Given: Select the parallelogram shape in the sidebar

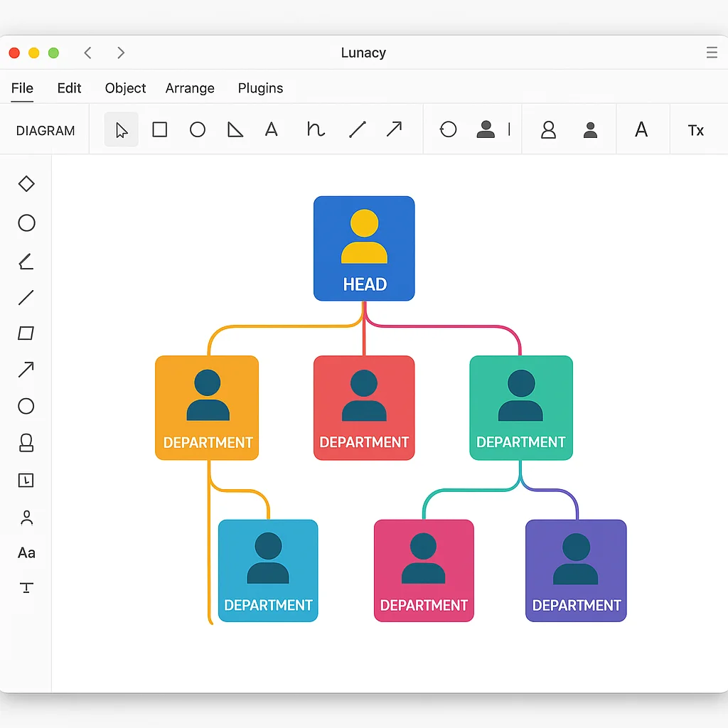Looking at the screenshot, I should pos(26,333).
